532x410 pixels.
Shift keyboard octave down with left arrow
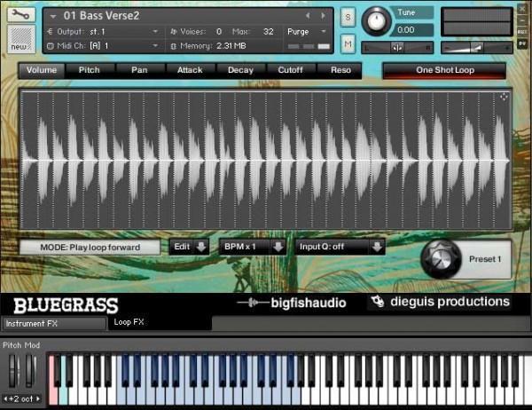click(x=6, y=398)
